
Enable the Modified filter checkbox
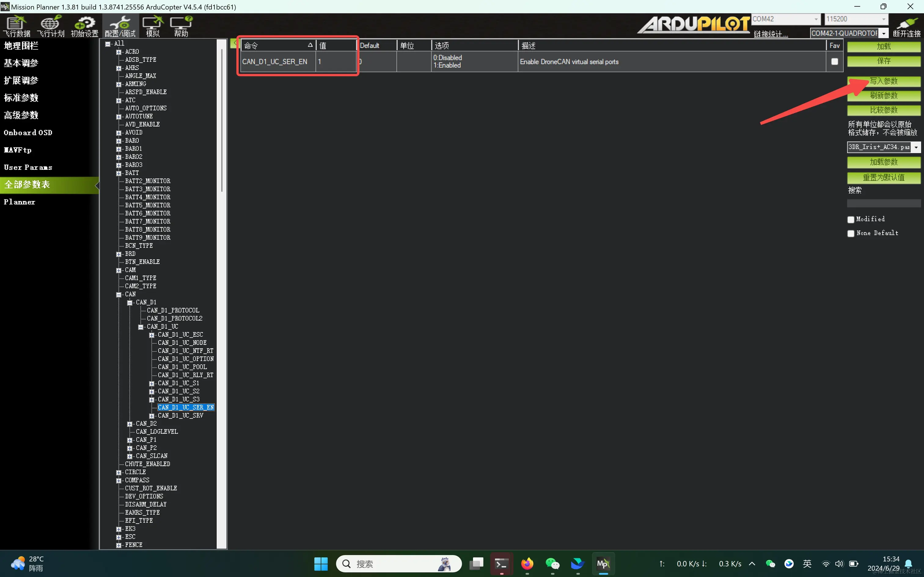click(x=851, y=219)
